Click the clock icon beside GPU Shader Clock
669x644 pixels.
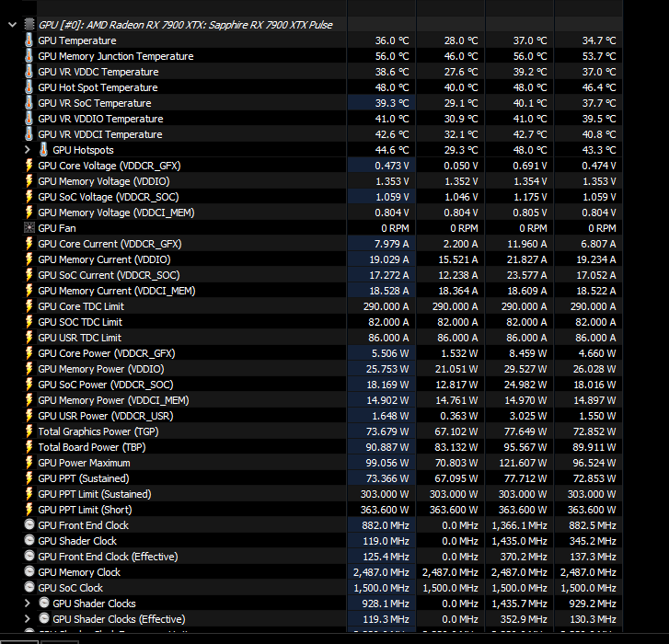coord(29,540)
